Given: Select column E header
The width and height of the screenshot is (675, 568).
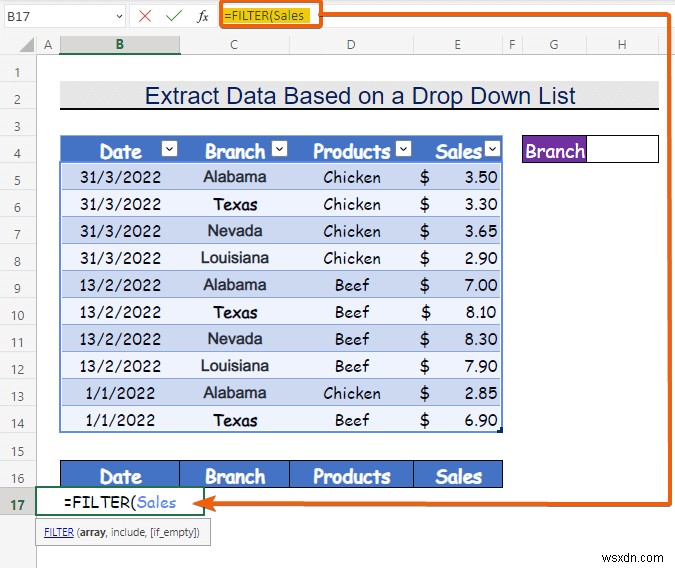Looking at the screenshot, I should coord(458,44).
